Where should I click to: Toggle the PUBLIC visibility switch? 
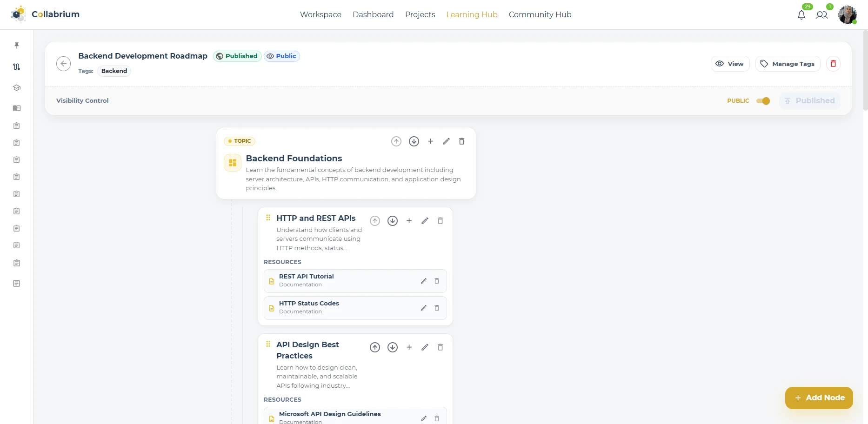click(x=763, y=101)
